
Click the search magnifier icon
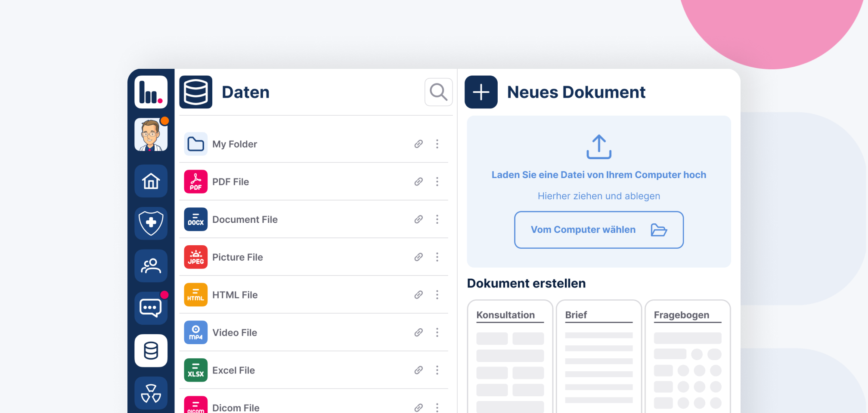438,92
